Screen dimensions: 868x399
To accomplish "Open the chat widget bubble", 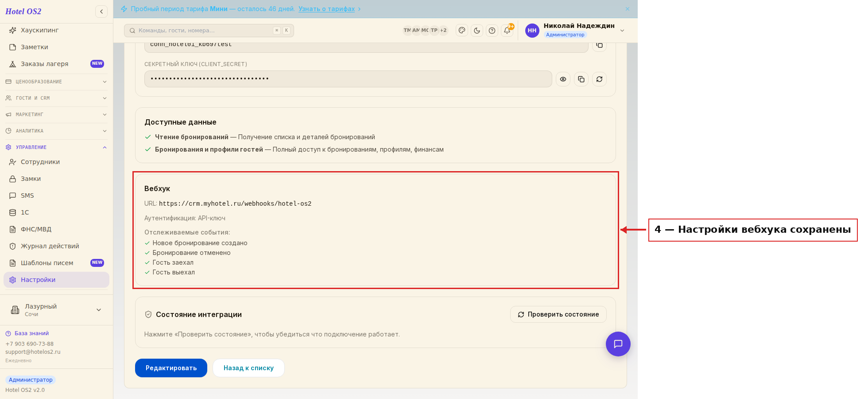I will (618, 344).
